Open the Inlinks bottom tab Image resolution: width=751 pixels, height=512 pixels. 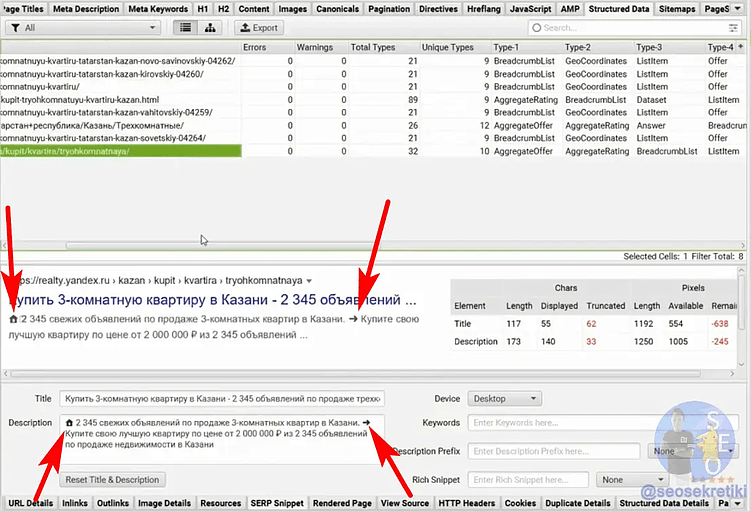pyautogui.click(x=75, y=503)
